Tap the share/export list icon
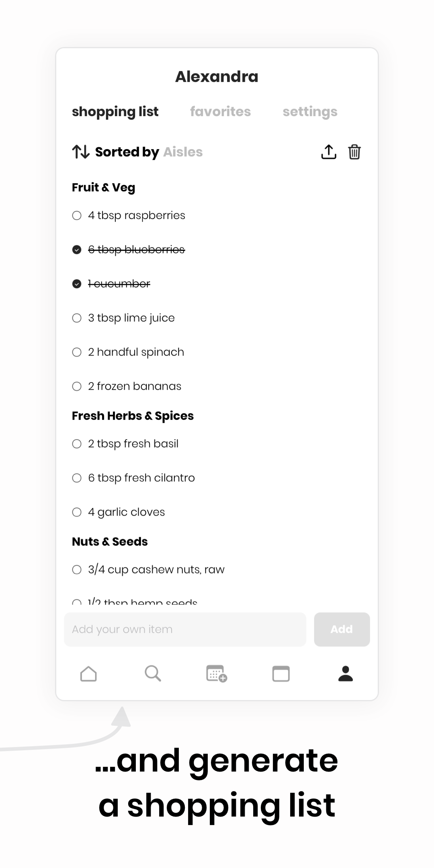The image size is (434, 868). [329, 152]
